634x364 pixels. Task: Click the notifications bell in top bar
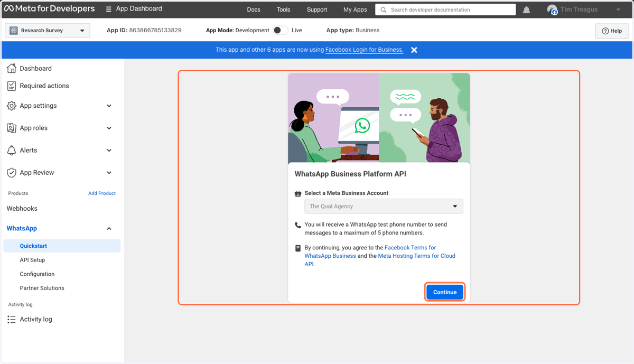[526, 10]
